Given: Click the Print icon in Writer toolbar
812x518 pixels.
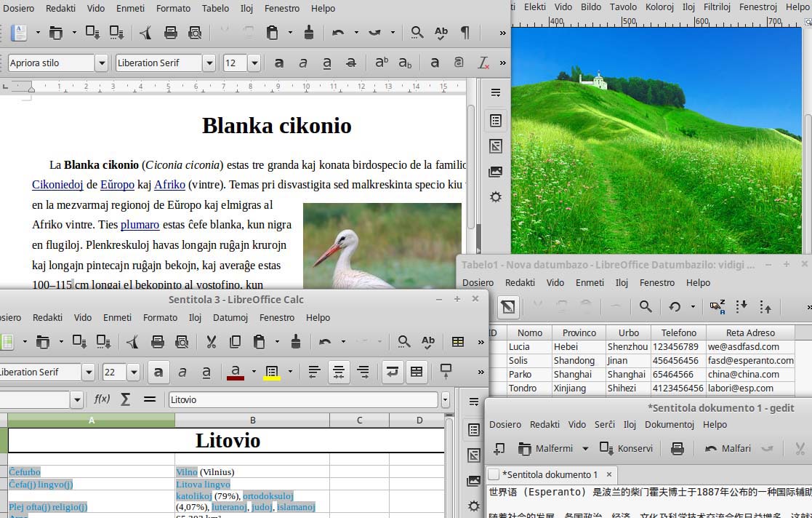Looking at the screenshot, I should point(170,33).
